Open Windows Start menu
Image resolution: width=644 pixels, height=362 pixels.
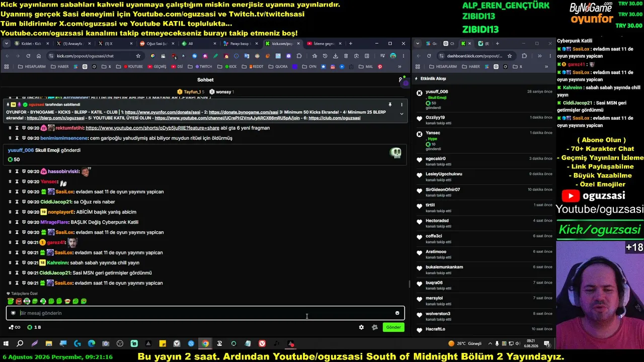6,344
